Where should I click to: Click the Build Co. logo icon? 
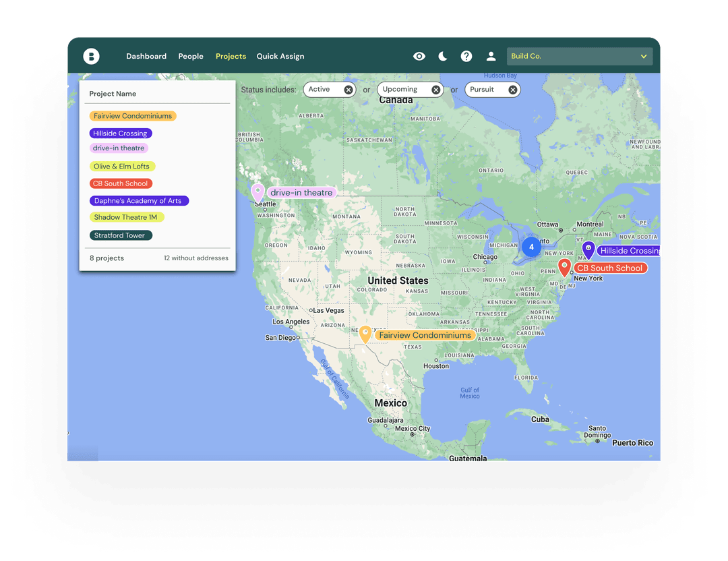click(91, 57)
